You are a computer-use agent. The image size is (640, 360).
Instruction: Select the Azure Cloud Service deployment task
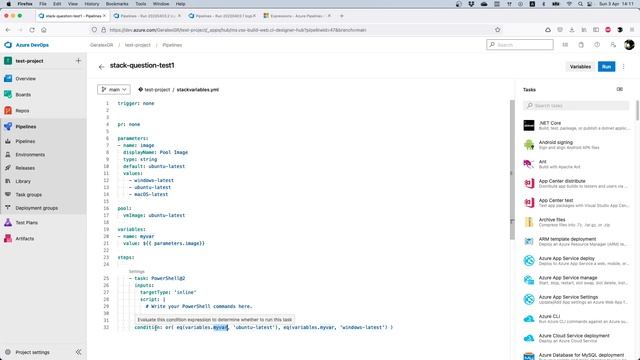(x=576, y=338)
